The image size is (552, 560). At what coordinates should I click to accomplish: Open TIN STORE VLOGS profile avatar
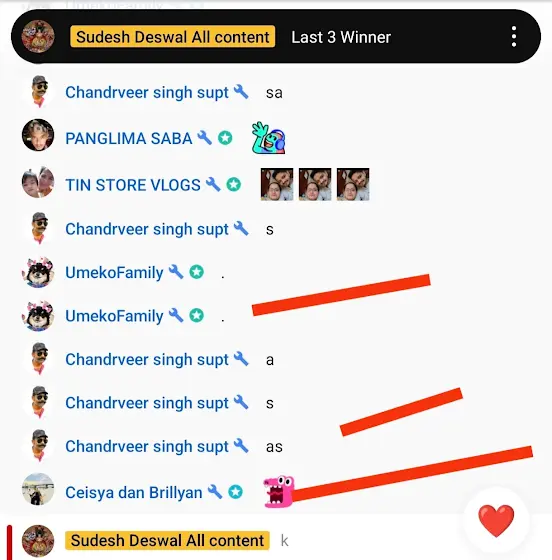(x=38, y=182)
